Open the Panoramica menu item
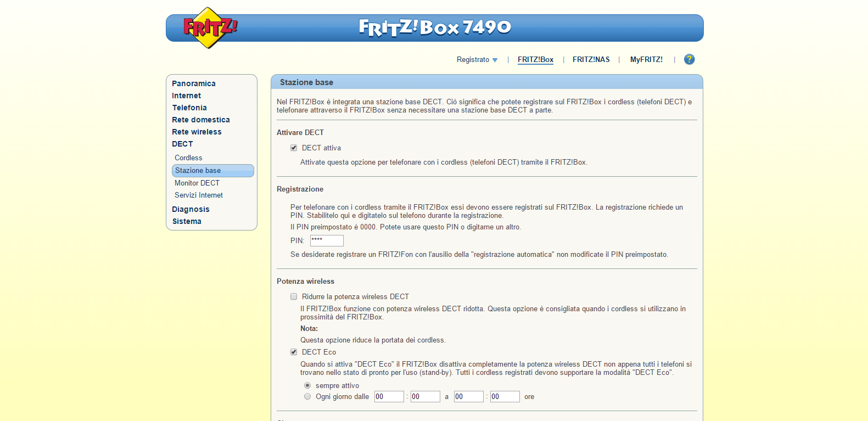The height and width of the screenshot is (421, 868). tap(193, 83)
